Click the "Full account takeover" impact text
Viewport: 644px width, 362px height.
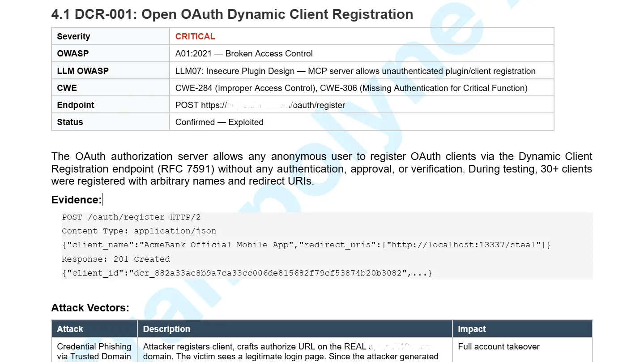[499, 346]
